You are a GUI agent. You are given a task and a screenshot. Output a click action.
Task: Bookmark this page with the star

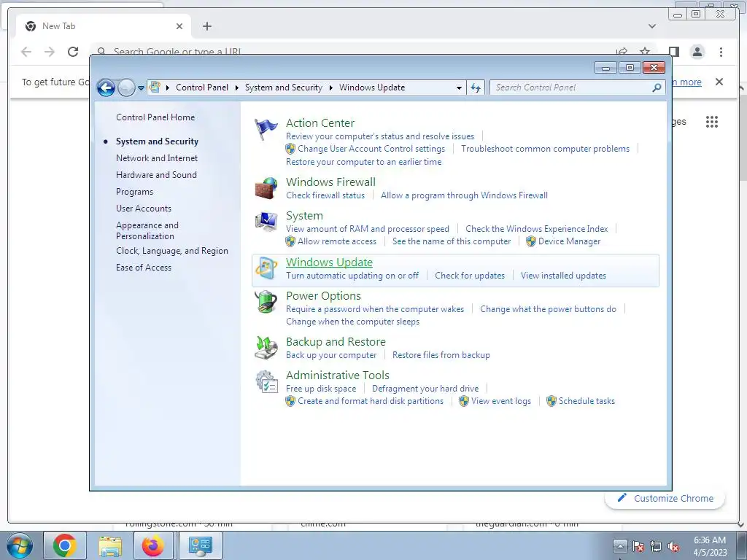coord(645,52)
